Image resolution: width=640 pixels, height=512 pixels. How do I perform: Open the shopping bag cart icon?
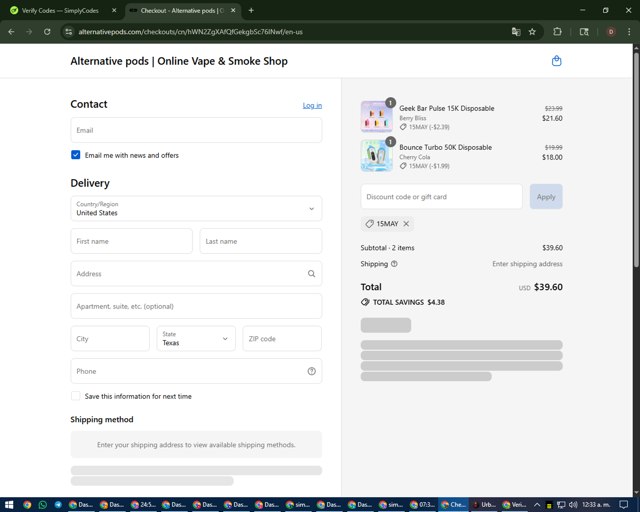(x=556, y=61)
